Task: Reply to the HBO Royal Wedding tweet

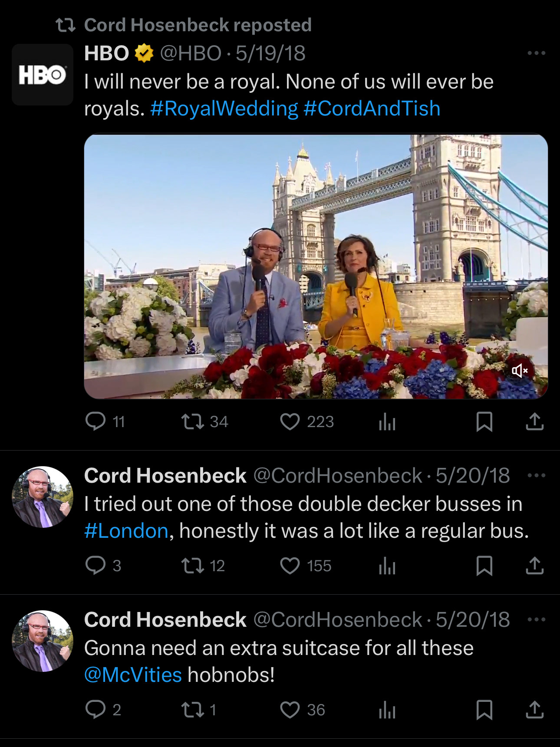Action: (96, 421)
